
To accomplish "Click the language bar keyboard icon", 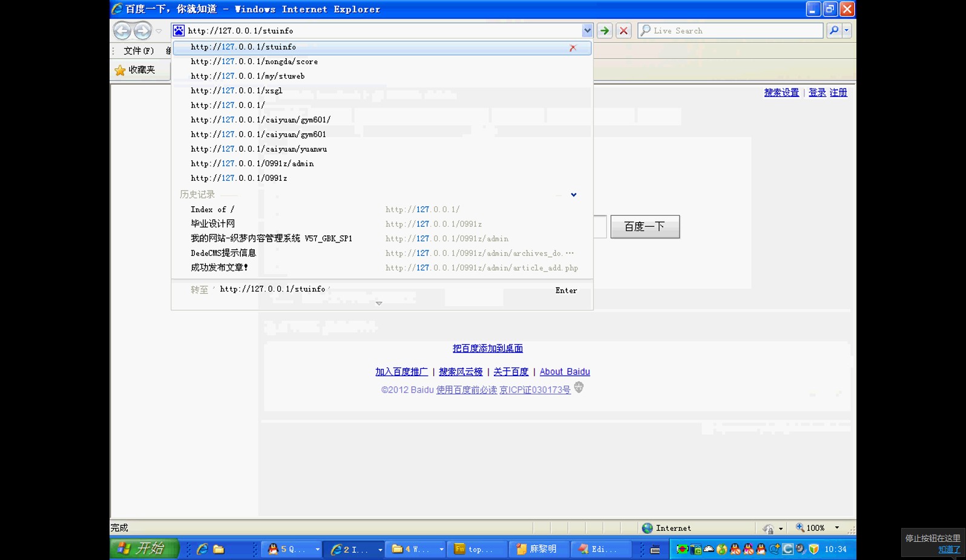I will click(x=655, y=550).
